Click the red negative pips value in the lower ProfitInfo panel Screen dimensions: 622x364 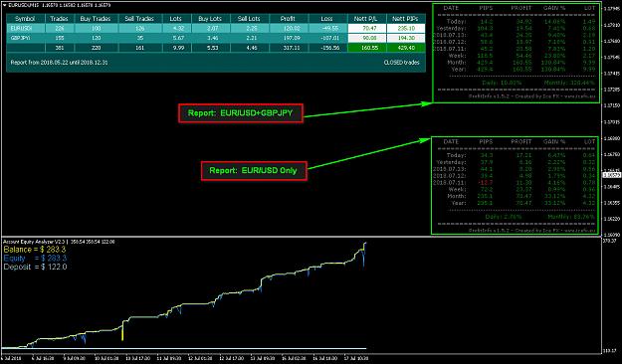click(x=486, y=183)
